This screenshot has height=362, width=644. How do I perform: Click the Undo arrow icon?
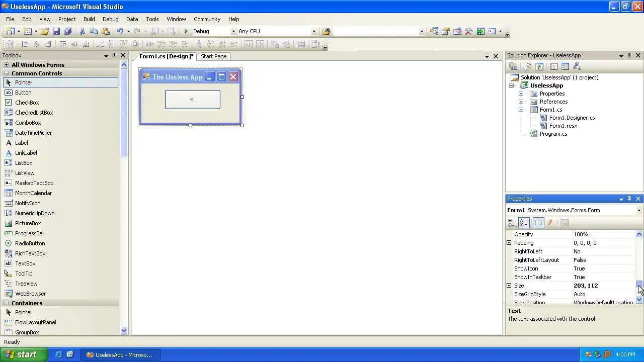point(120,31)
